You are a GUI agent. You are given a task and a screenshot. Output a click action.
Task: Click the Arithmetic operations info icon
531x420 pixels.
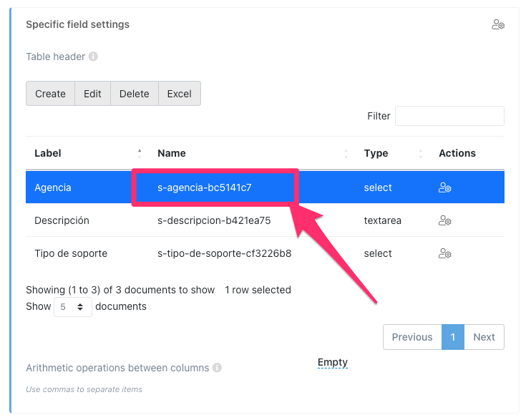tap(217, 368)
